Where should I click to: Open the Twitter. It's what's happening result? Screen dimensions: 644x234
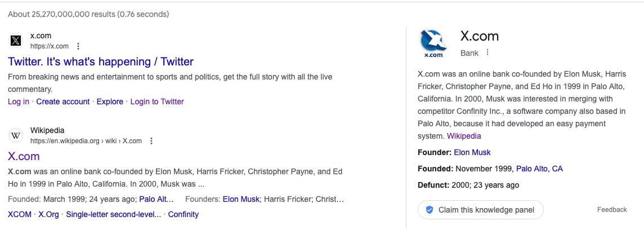(101, 62)
